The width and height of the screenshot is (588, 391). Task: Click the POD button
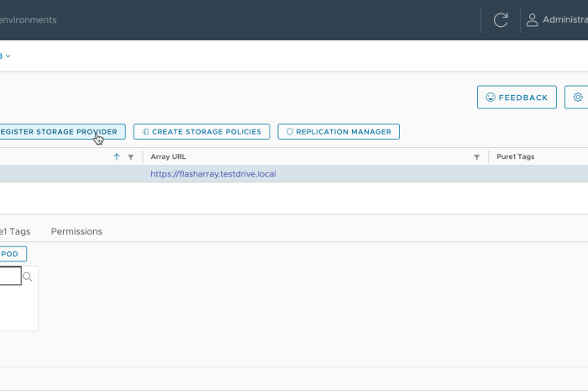click(12, 253)
